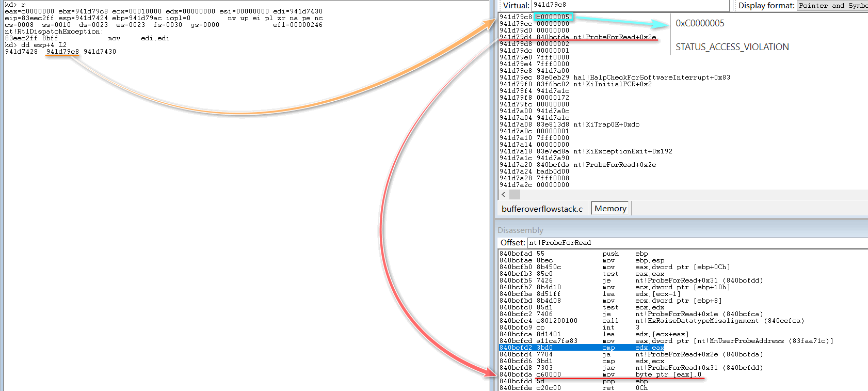Click the call nt!ExRaiseDatatypeMisalignment instruction
868x391 pixels.
650,321
